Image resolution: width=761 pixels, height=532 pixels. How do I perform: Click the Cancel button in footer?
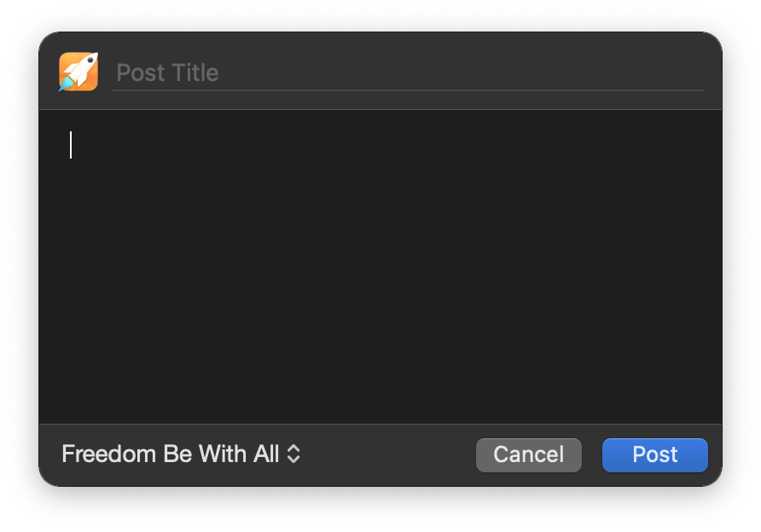529,455
